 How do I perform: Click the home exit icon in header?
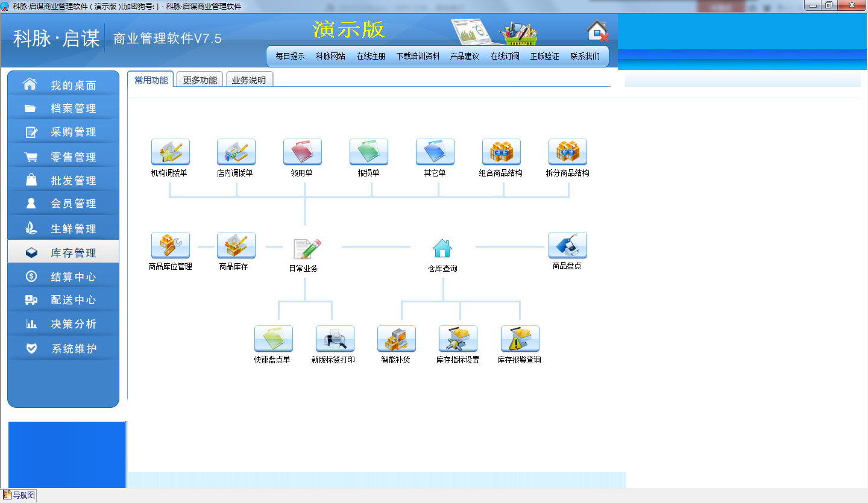point(597,31)
